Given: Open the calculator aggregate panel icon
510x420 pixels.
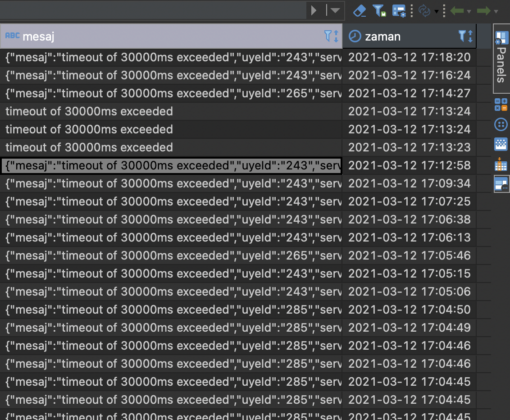Looking at the screenshot, I should point(501,105).
